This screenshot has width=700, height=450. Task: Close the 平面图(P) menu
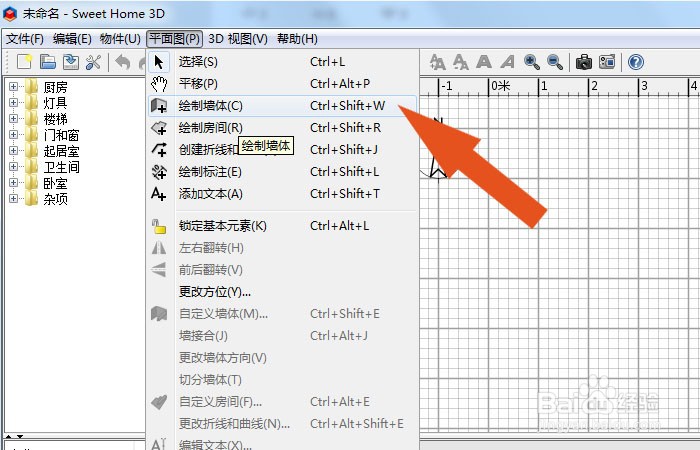[175, 39]
